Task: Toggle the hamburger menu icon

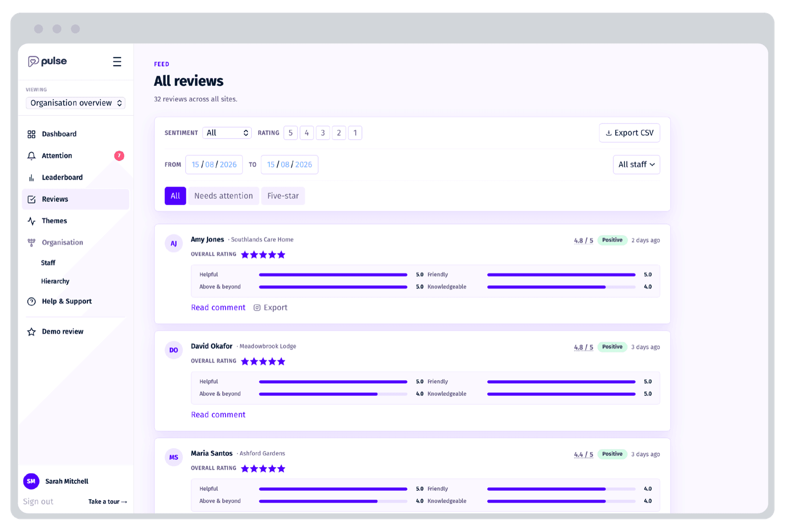Action: click(x=117, y=61)
